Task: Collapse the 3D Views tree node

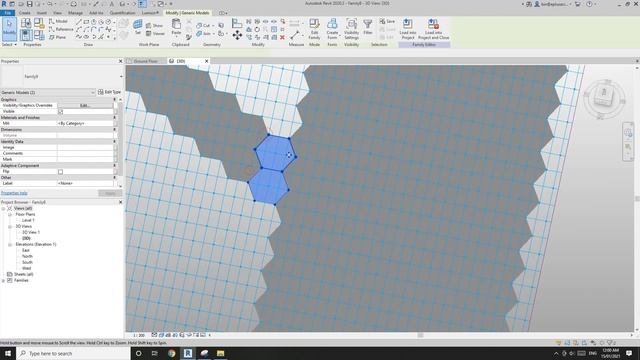Action: (10, 226)
